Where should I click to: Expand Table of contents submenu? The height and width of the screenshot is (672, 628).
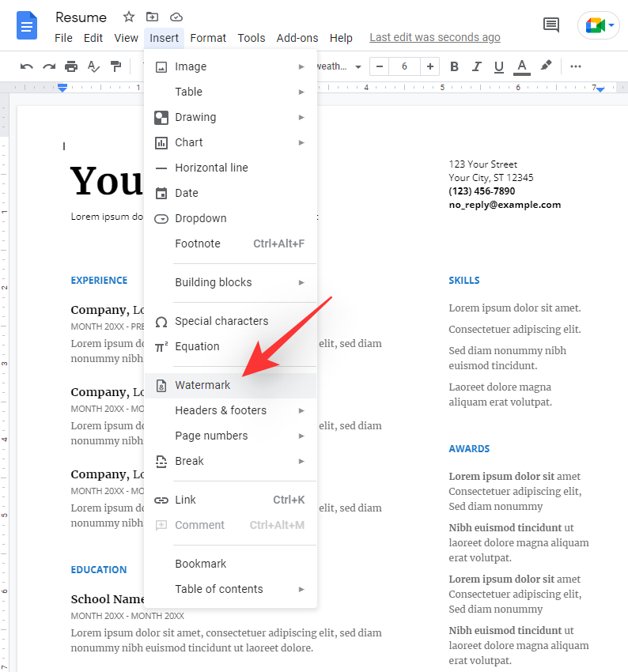pyautogui.click(x=231, y=589)
